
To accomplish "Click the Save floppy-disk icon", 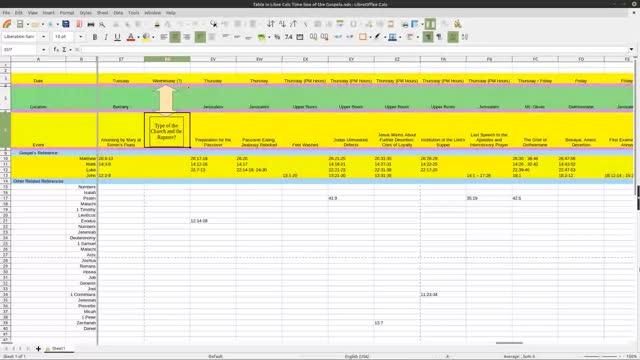I will click(x=66, y=24).
